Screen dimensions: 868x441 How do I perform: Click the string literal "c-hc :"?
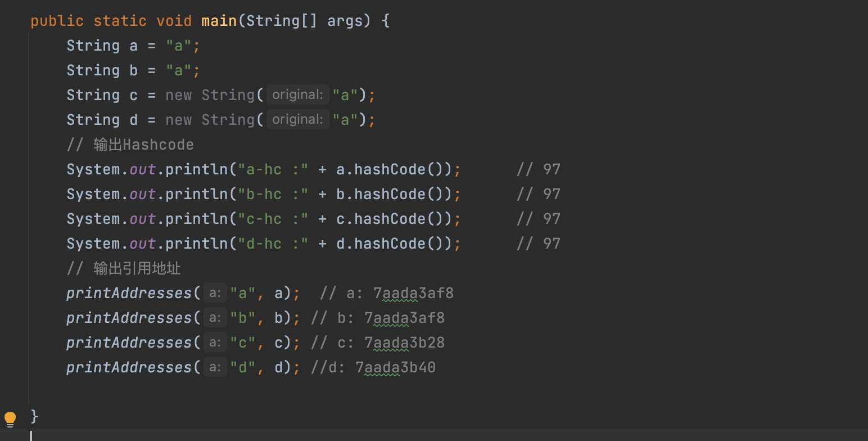tap(273, 219)
